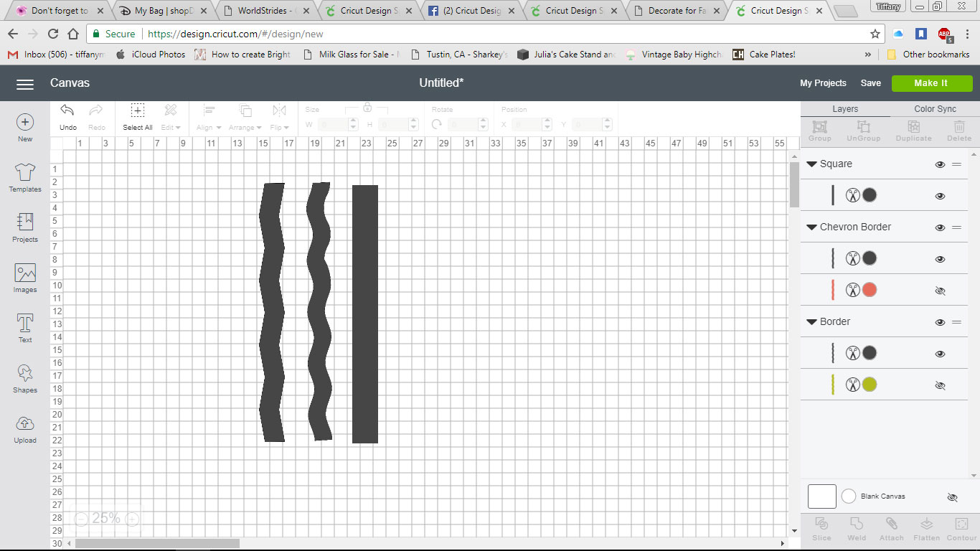The height and width of the screenshot is (551, 980).
Task: Open the hamburger menu
Action: point(25,84)
